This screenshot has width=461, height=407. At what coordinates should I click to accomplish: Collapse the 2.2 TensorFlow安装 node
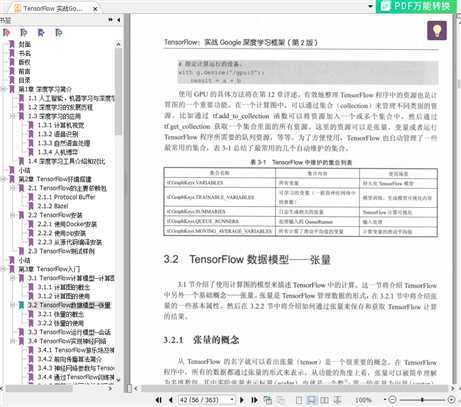pos(13,215)
